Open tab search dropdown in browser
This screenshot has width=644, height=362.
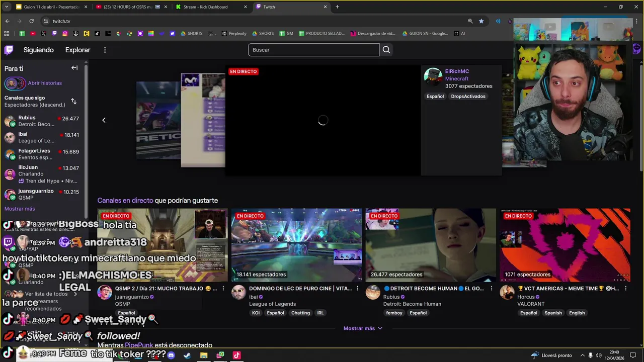7,7
